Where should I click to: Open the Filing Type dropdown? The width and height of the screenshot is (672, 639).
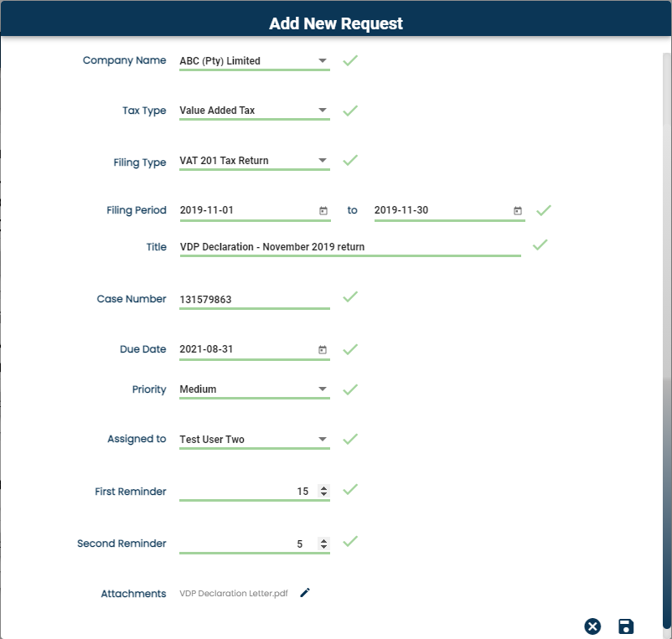255,161
